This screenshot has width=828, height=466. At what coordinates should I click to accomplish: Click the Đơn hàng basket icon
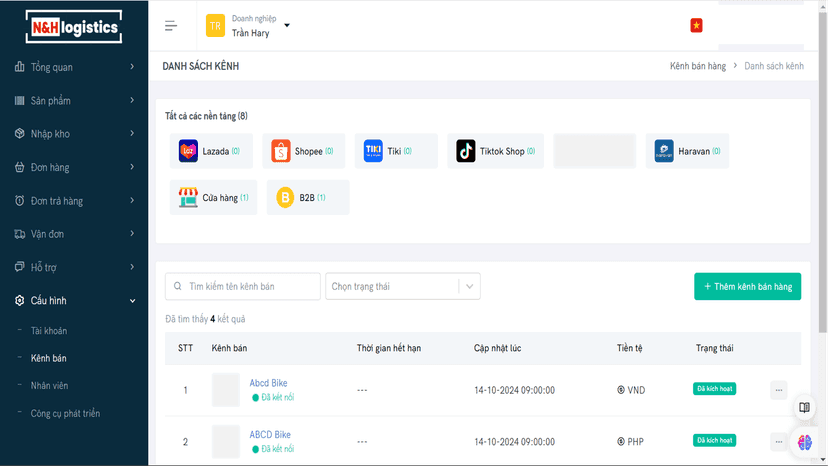[20, 167]
